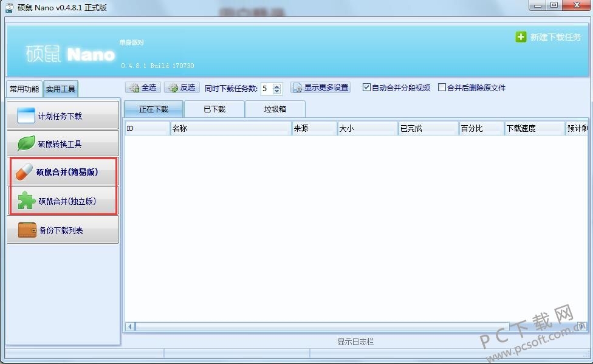Open the 正在下载 tab
The image size is (593, 364).
[x=154, y=109]
